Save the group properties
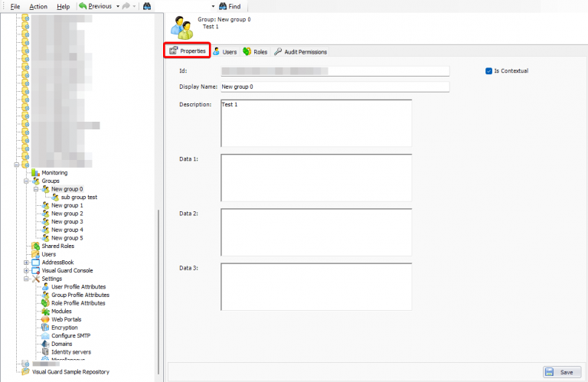The width and height of the screenshot is (588, 382). 562,372
